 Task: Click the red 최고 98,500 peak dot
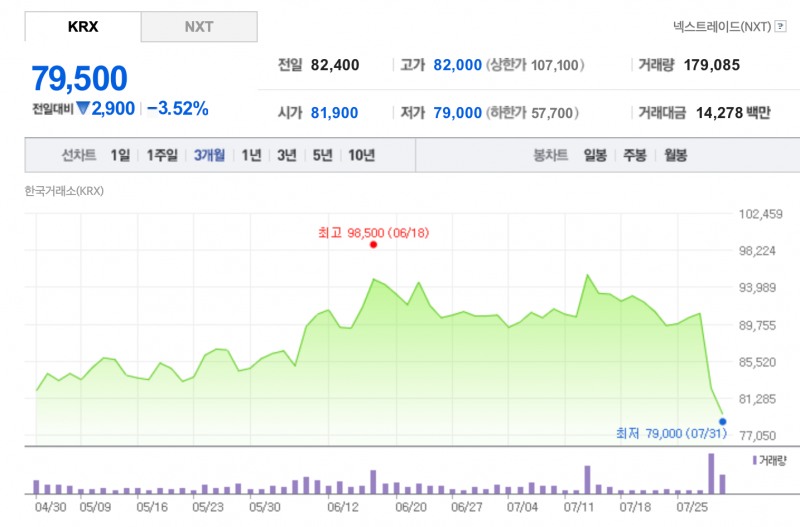373,244
